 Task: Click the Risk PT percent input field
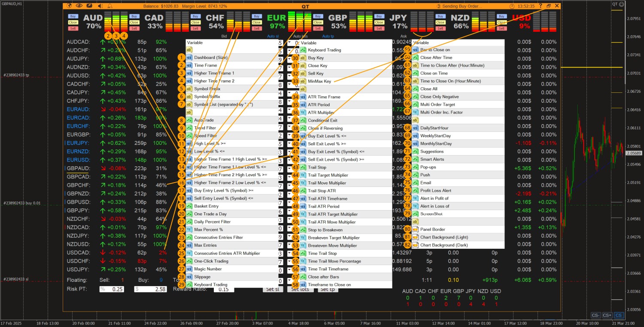tap(112, 289)
